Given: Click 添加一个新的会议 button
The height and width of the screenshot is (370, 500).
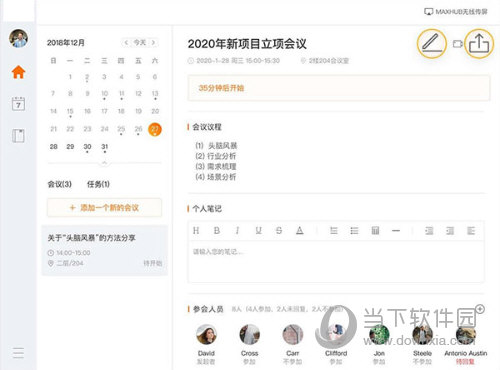Looking at the screenshot, I should tap(104, 208).
